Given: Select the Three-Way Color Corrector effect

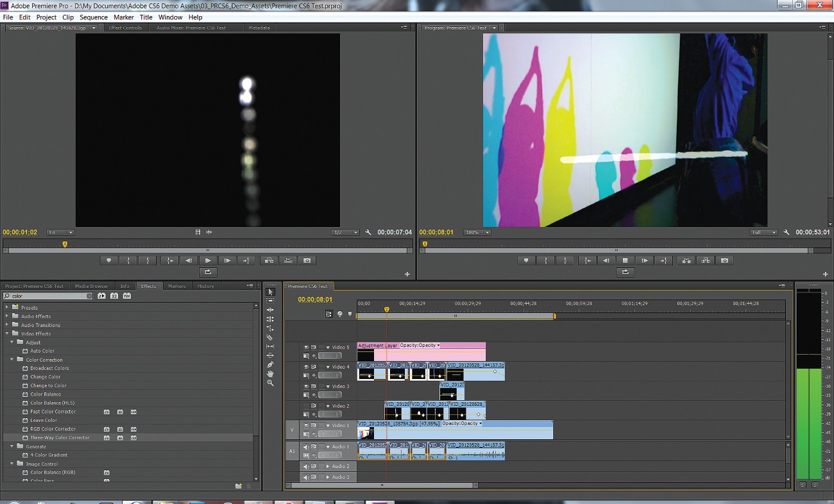Looking at the screenshot, I should coord(60,438).
